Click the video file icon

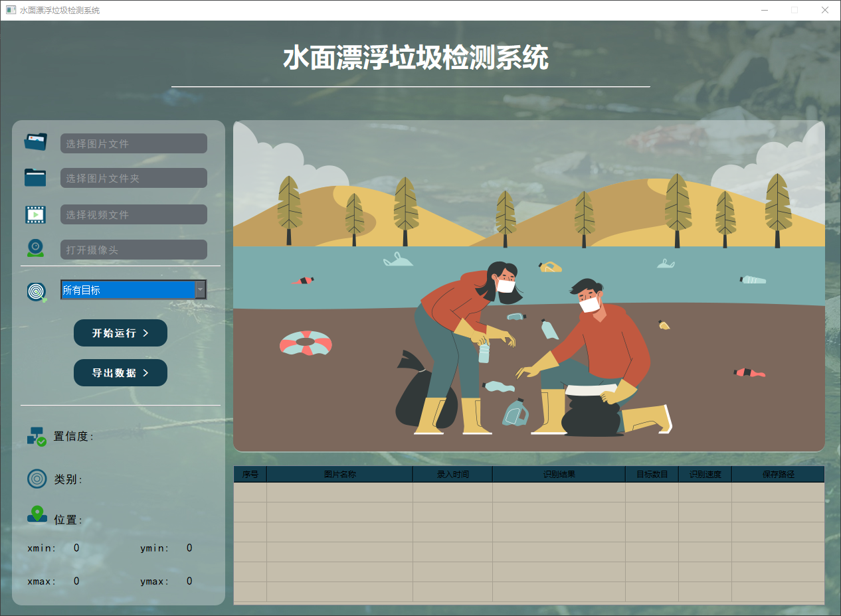[36, 214]
